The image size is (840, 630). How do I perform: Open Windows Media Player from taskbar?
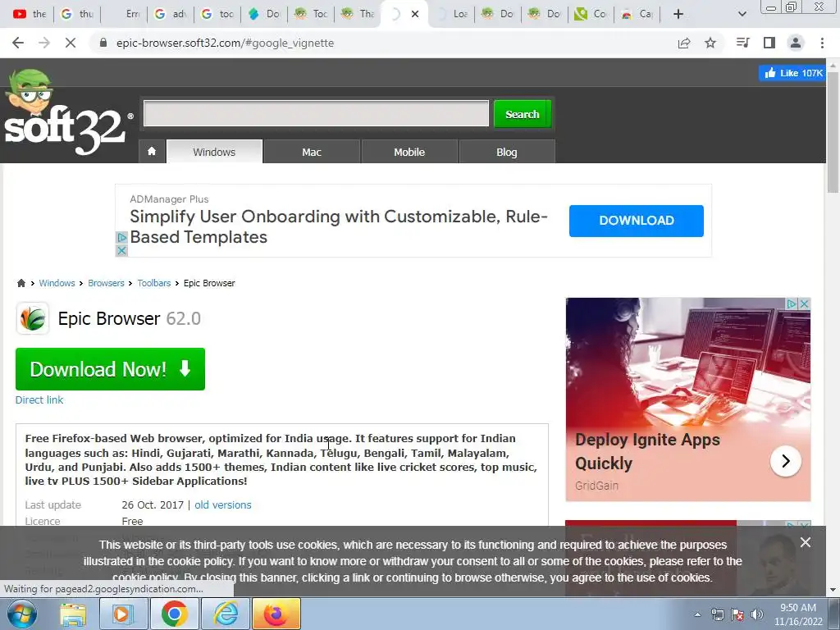coord(123,614)
